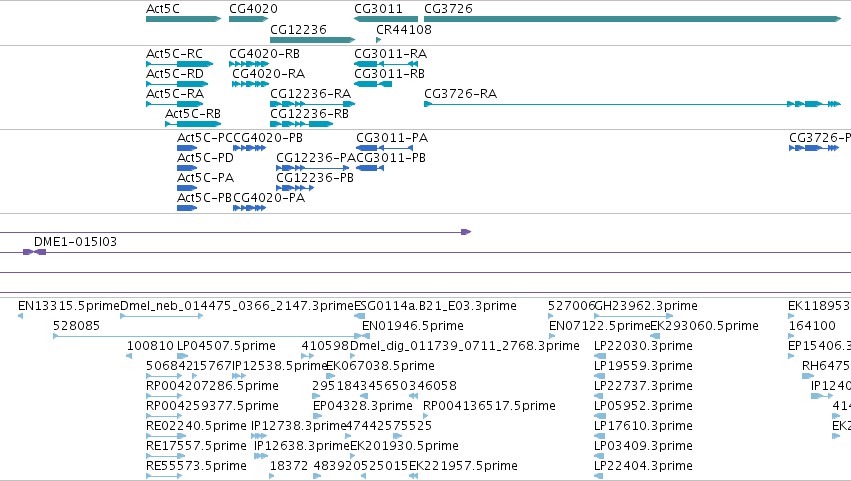This screenshot has height=481, width=851.
Task: Click the GH23962.3prime EST label
Action: (646, 306)
